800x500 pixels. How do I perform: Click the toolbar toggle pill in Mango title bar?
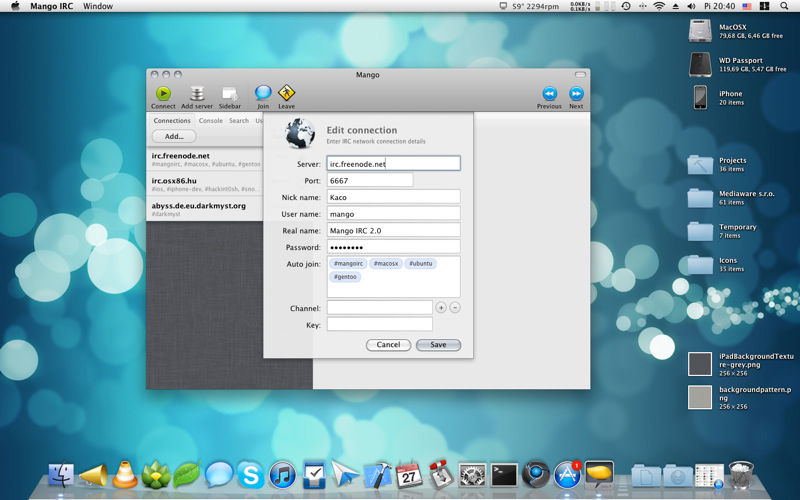point(580,74)
